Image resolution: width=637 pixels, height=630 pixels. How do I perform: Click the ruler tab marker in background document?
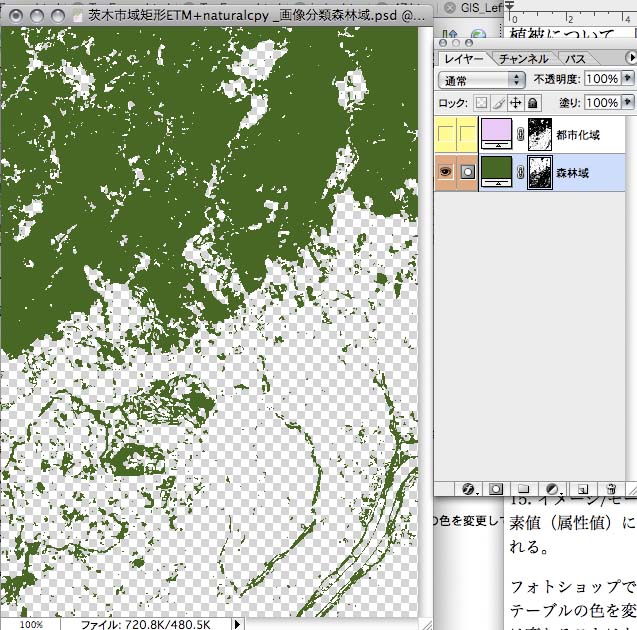pos(509,6)
